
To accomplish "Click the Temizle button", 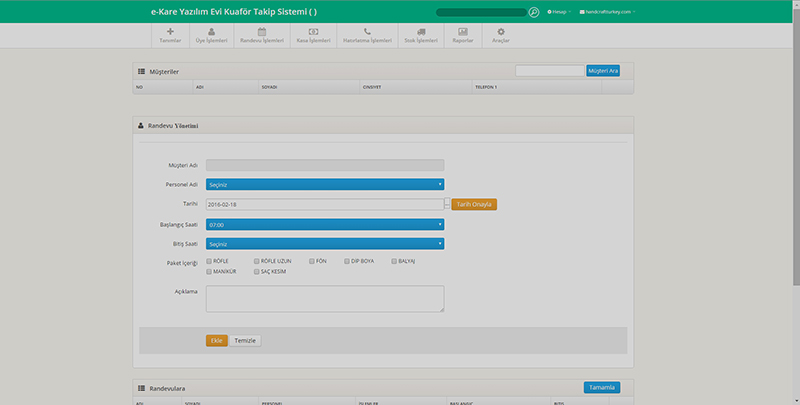I will point(245,341).
